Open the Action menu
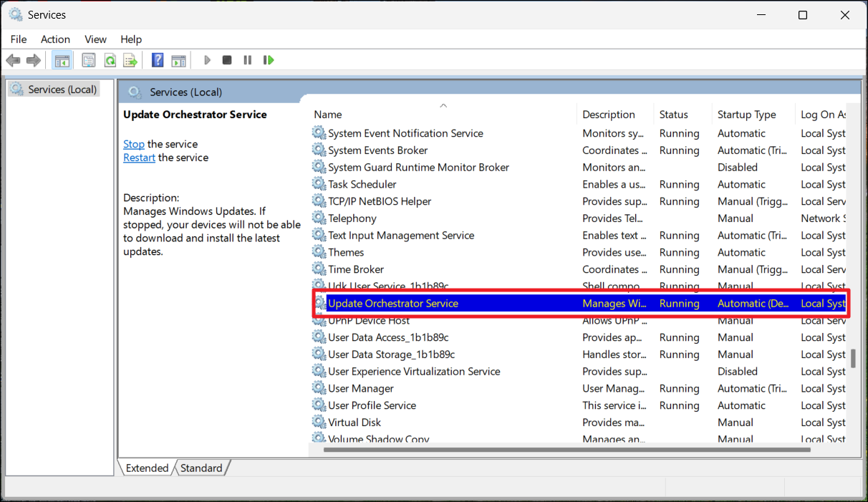The image size is (868, 502). click(x=55, y=39)
